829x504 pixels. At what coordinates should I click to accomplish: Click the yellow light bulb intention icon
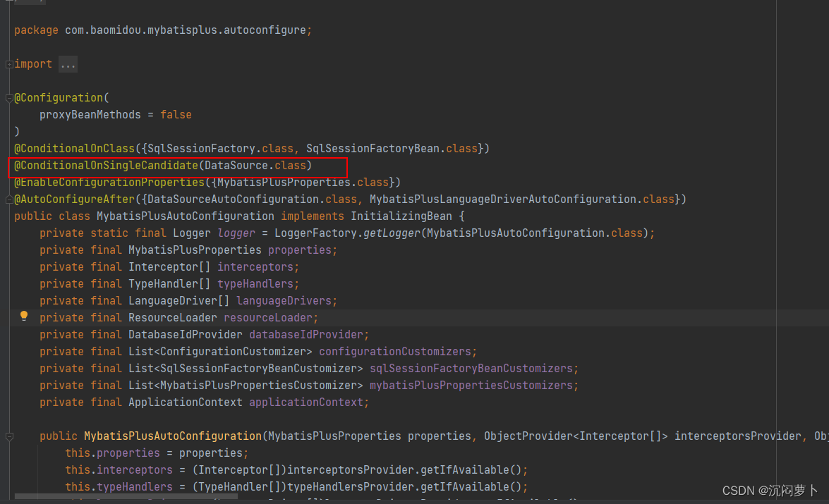pyautogui.click(x=24, y=317)
